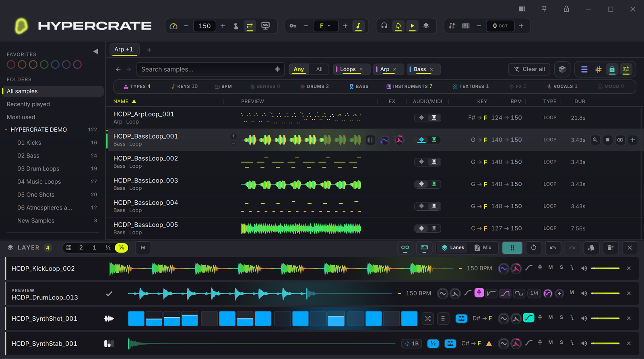This screenshot has width=644, height=359.
Task: Add BassLoop_001 to layers with plus
Action: point(633,140)
